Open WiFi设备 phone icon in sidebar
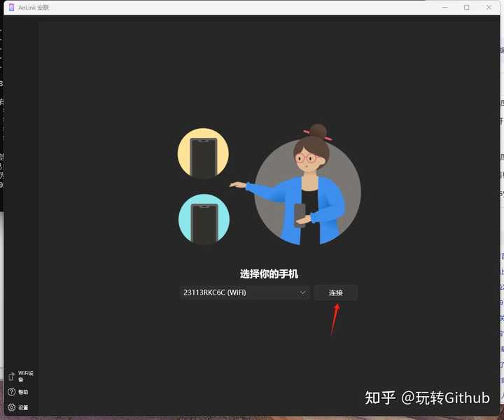504x420 pixels. [11, 377]
